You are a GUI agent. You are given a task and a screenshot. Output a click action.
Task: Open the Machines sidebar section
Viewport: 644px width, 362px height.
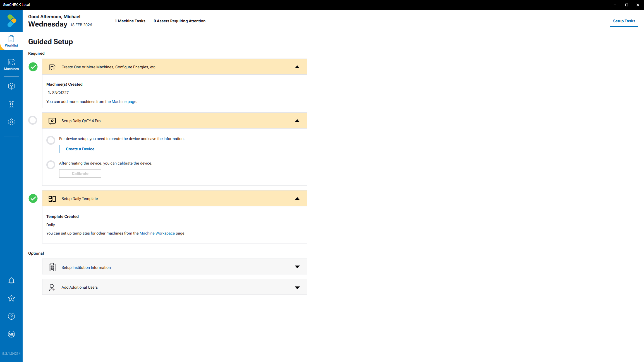click(11, 64)
